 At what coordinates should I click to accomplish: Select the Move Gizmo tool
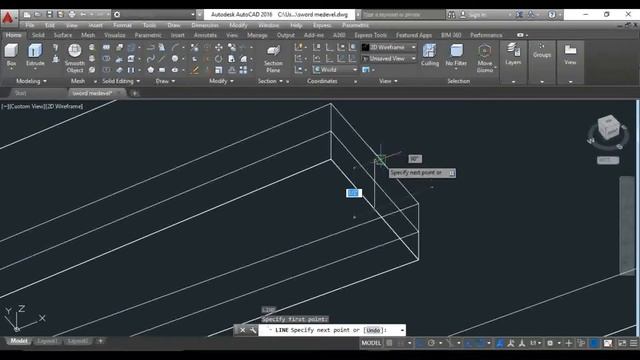click(484, 58)
